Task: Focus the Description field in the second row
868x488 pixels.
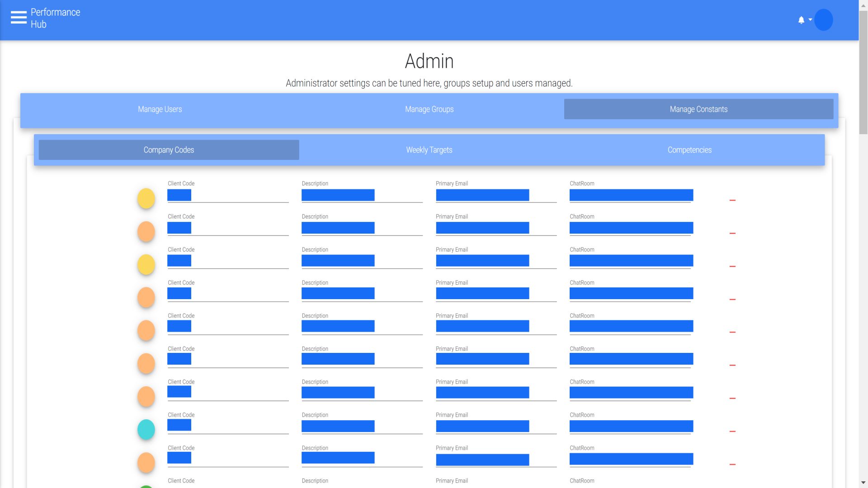Action: click(362, 228)
